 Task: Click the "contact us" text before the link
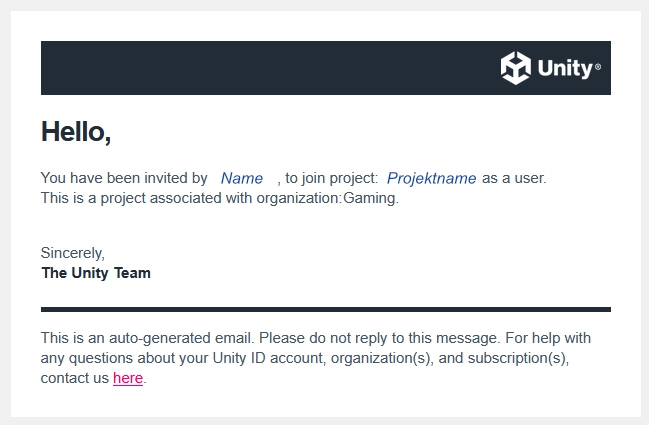click(75, 378)
